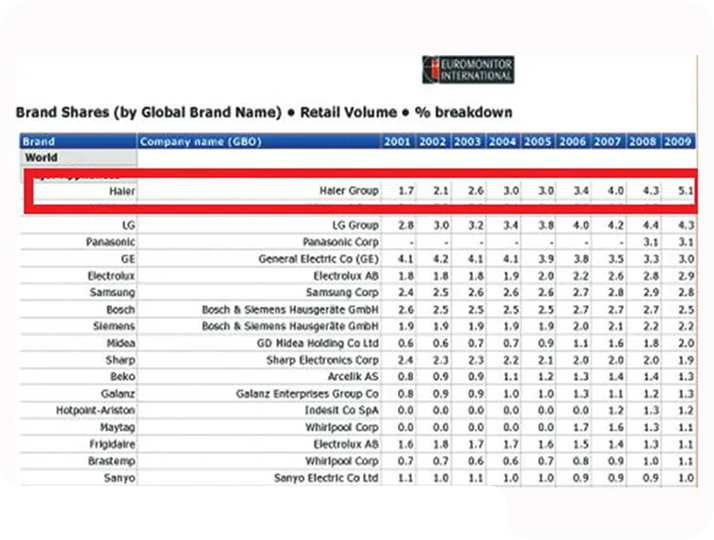
Task: Click the Frigidaire brand cell
Action: pos(112,444)
